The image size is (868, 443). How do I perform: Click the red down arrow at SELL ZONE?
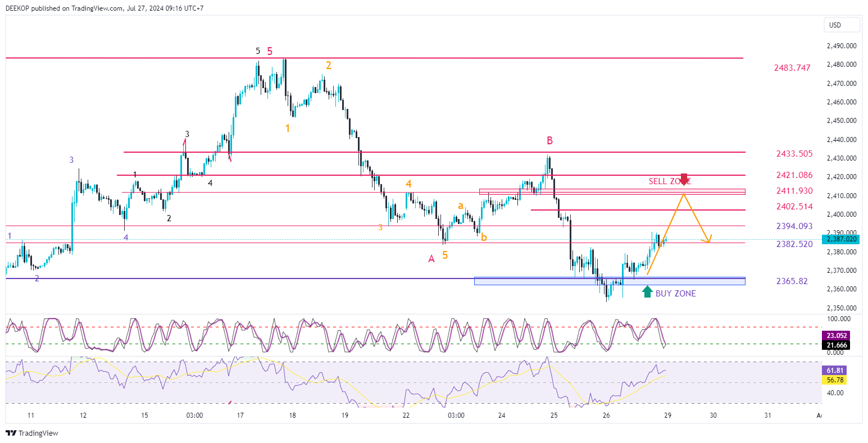point(684,180)
